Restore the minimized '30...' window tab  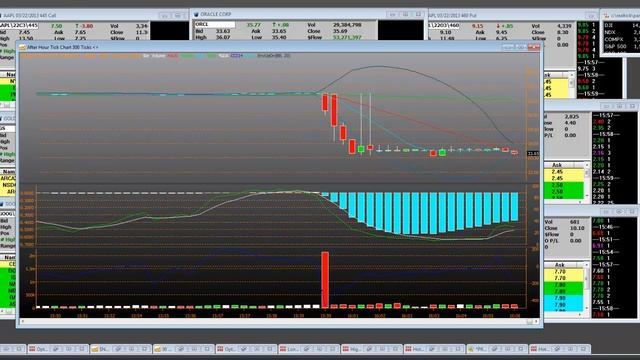[183, 349]
